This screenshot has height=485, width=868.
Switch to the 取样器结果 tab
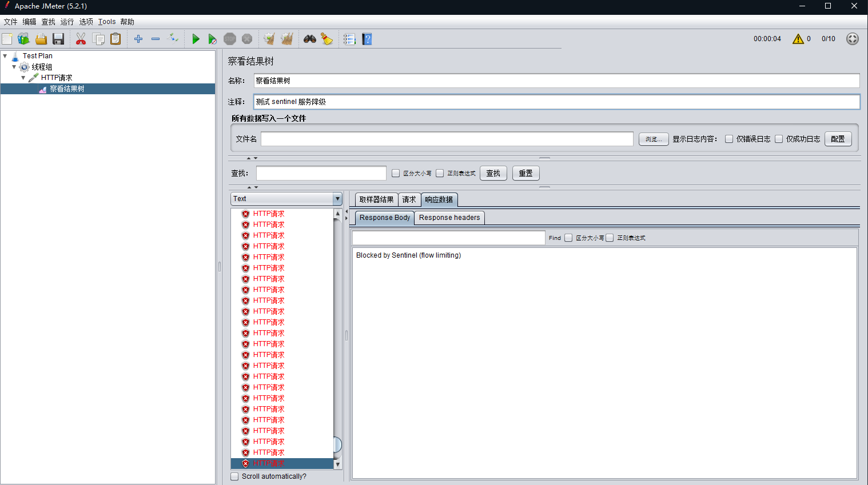pos(376,199)
